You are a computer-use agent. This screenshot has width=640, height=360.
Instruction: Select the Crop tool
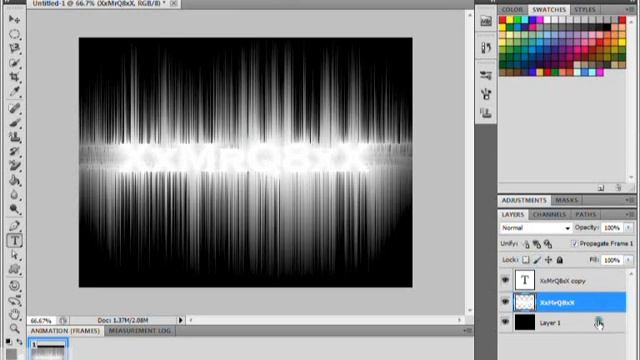click(14, 77)
